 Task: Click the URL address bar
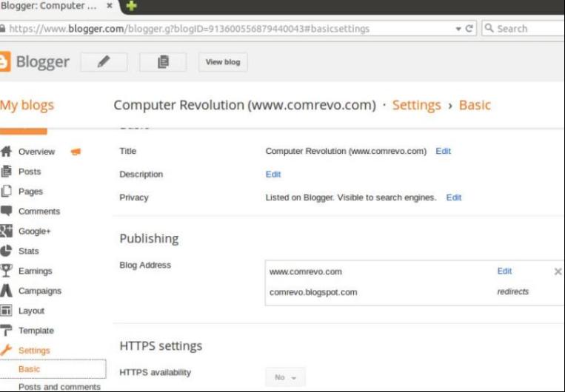[230, 28]
